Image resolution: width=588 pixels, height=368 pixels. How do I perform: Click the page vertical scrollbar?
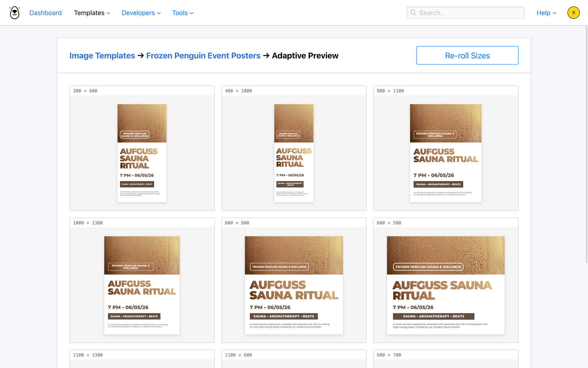[x=587, y=144]
